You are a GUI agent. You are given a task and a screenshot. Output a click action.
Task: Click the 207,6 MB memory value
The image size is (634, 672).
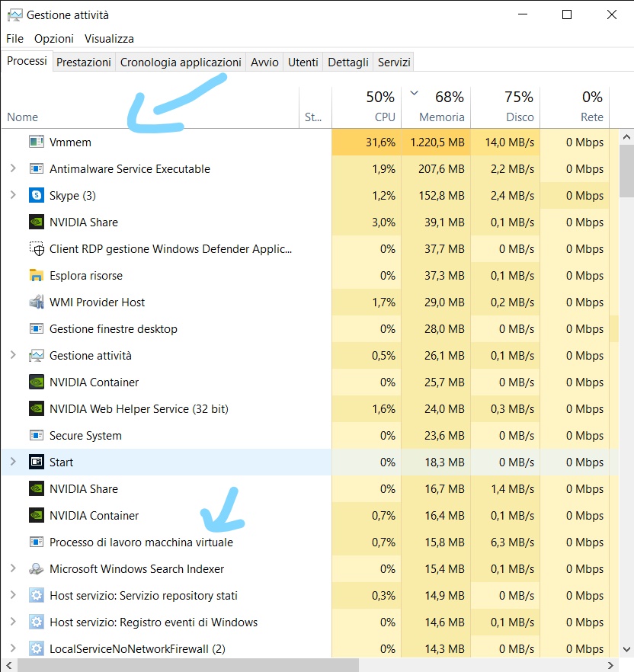pos(441,169)
